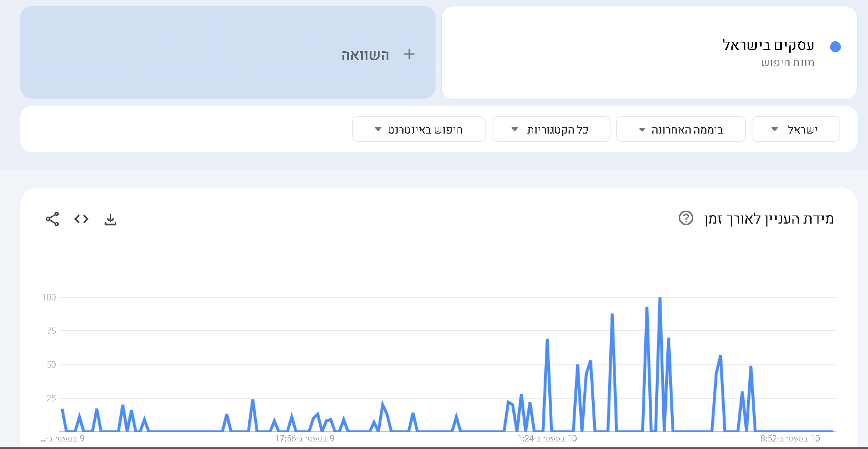Click the 8:52 time label on axis
The height and width of the screenshot is (449, 868).
tap(790, 439)
